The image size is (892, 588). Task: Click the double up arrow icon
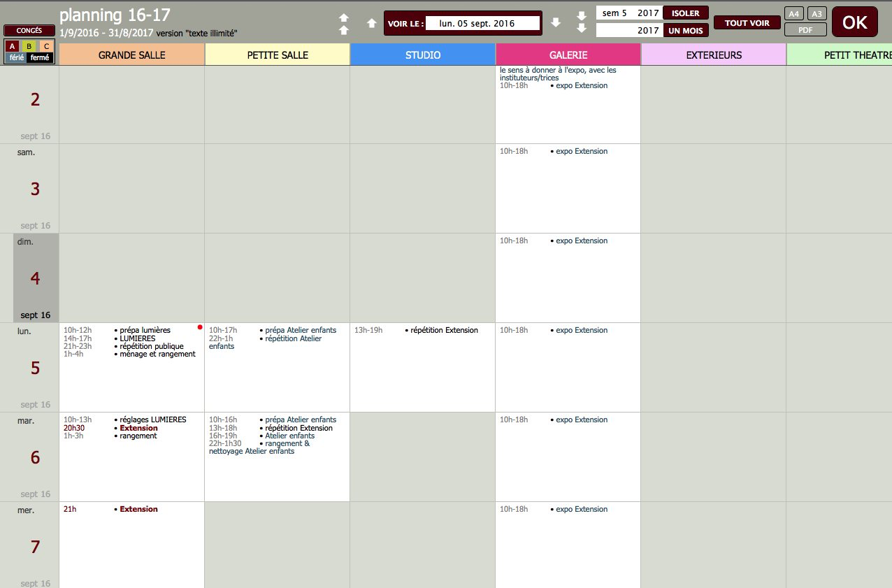pos(343,24)
